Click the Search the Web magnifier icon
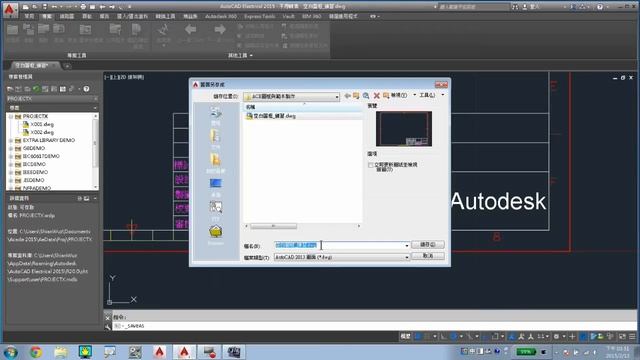Screen dimensions: 640x360 [366, 96]
